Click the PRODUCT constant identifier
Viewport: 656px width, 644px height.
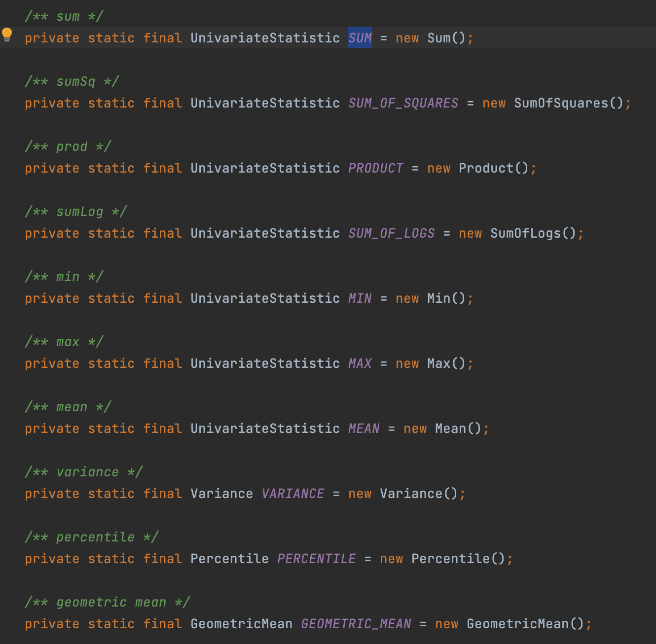pos(375,168)
